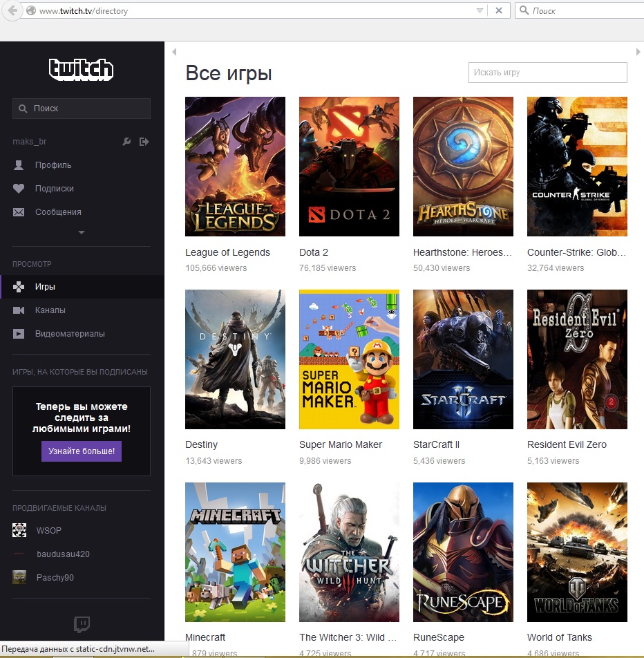The image size is (644, 658).
Task: Click the right panel arrow toggle
Action: pos(638,52)
